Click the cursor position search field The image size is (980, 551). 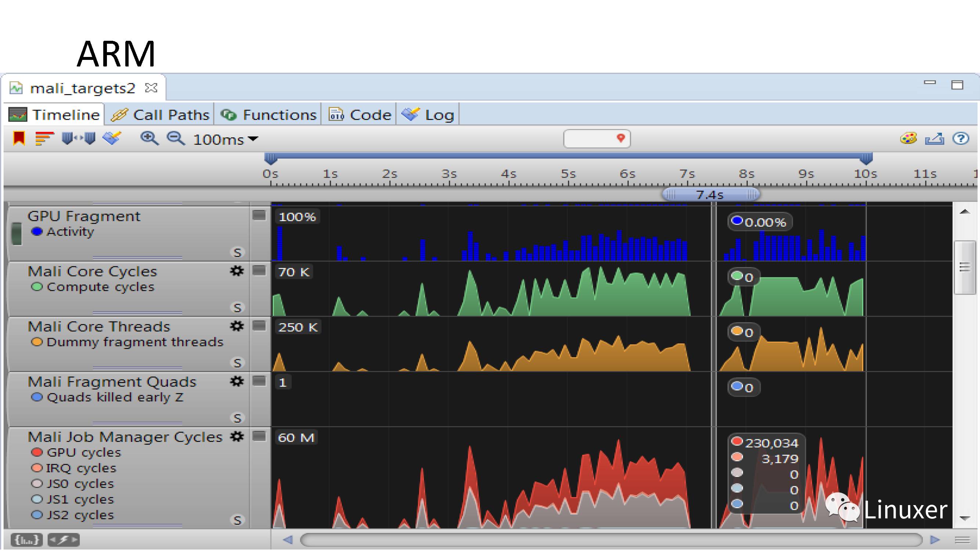[596, 138]
